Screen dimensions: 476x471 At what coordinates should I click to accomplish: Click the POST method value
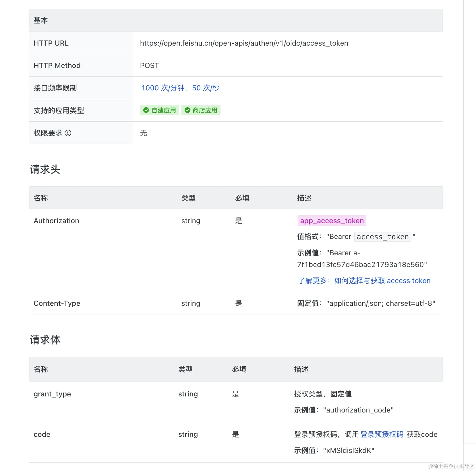coord(149,65)
